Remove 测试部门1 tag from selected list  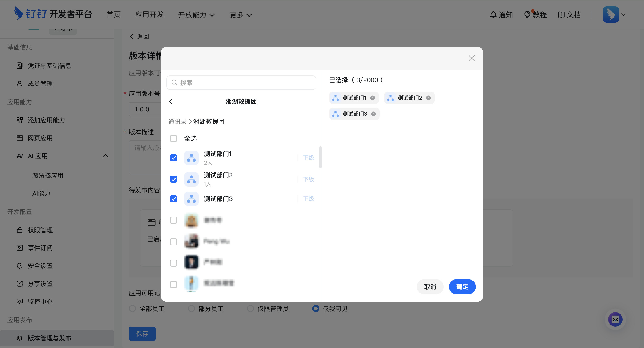click(373, 98)
